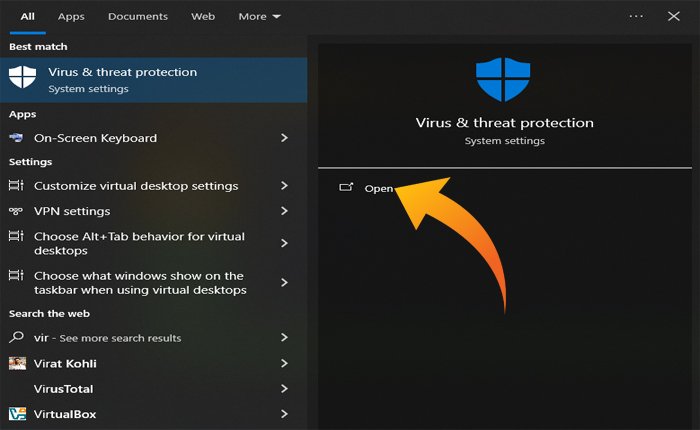Select VirtualBox web result
The width and height of the screenshot is (700, 430).
point(154,414)
